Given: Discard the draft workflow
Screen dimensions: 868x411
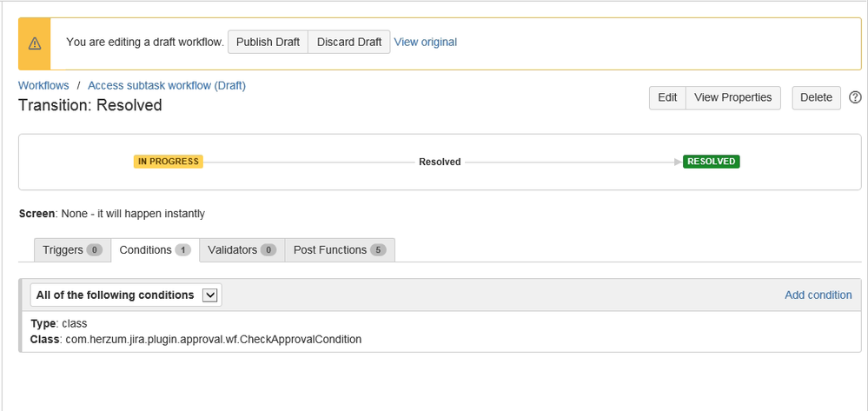Looking at the screenshot, I should pyautogui.click(x=348, y=42).
